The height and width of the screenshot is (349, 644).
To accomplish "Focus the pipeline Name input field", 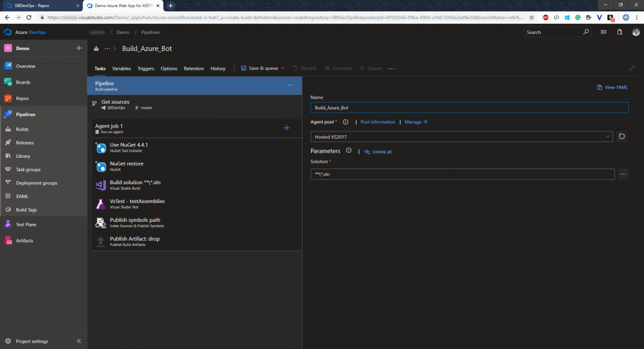I will (469, 108).
